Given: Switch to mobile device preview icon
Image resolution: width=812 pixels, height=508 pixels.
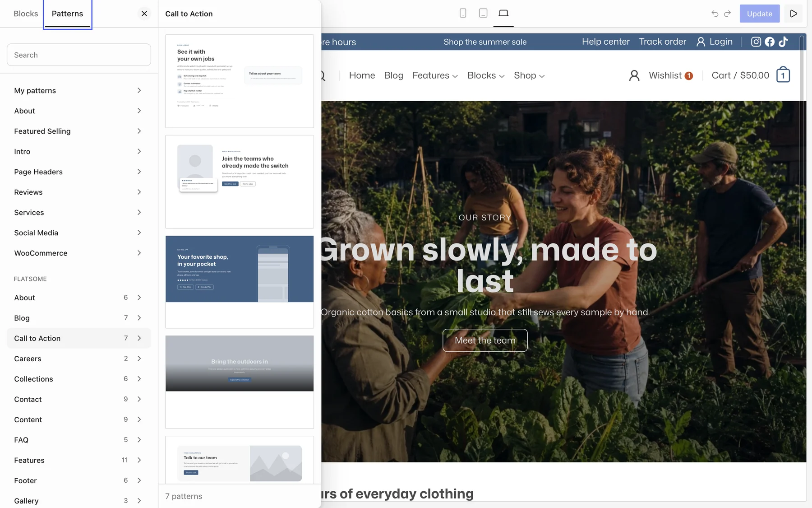Looking at the screenshot, I should pyautogui.click(x=463, y=14).
